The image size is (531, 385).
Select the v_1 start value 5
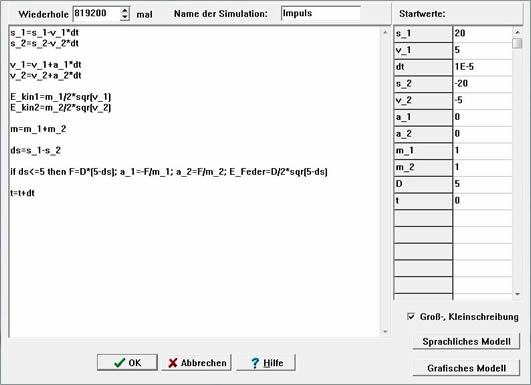pyautogui.click(x=483, y=50)
